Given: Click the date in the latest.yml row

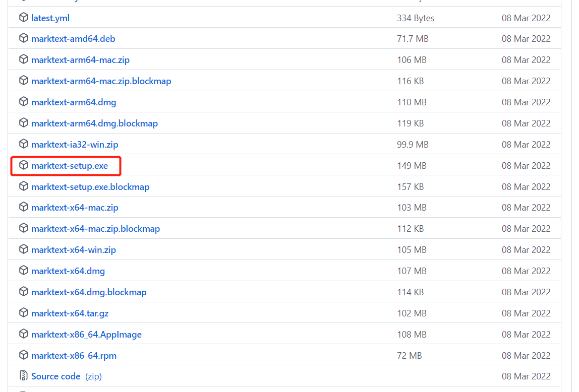Looking at the screenshot, I should point(526,18).
